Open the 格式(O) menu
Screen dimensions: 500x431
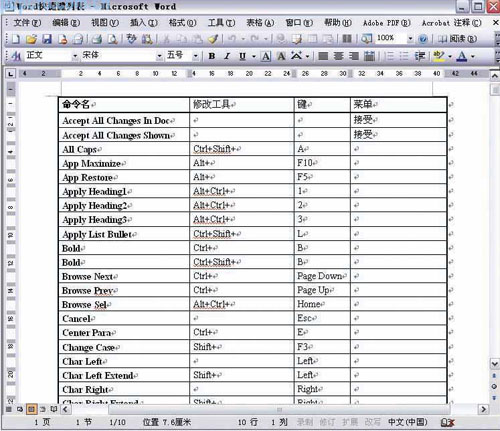(x=182, y=23)
